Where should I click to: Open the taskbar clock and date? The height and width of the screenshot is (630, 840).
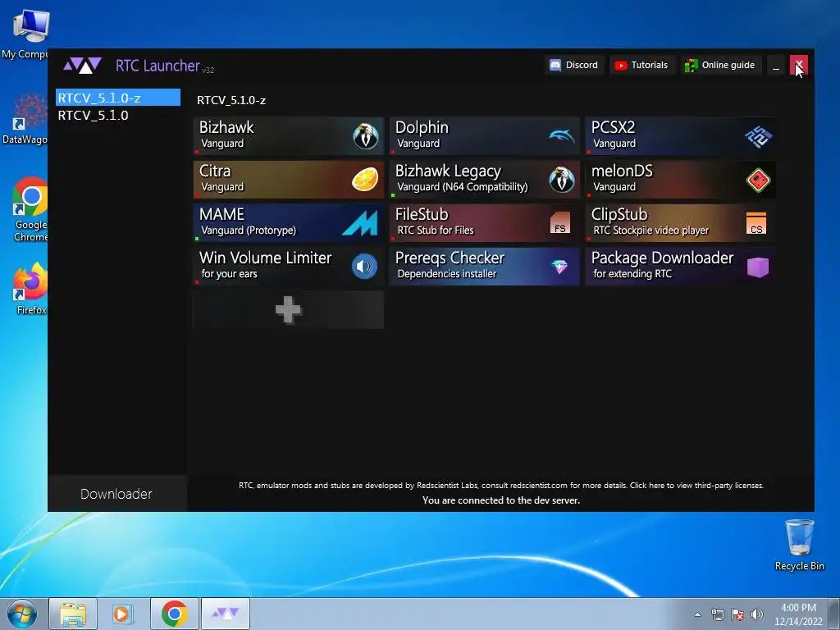click(x=799, y=614)
